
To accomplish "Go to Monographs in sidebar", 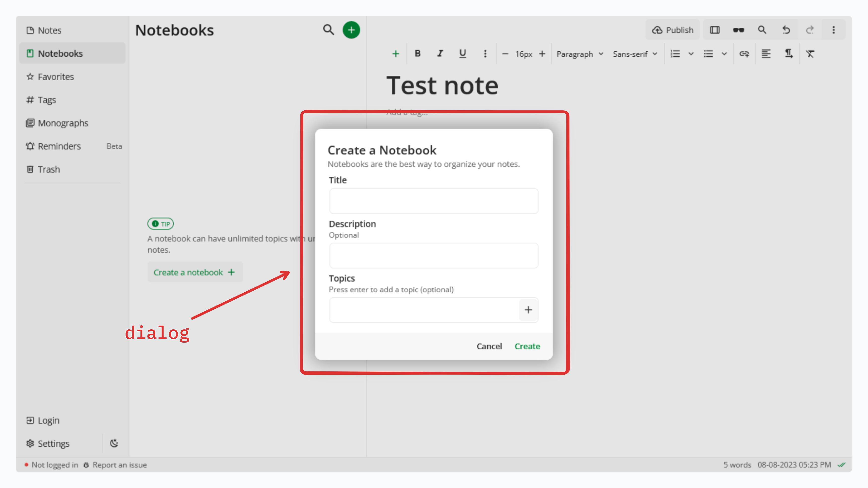I will pos(63,123).
